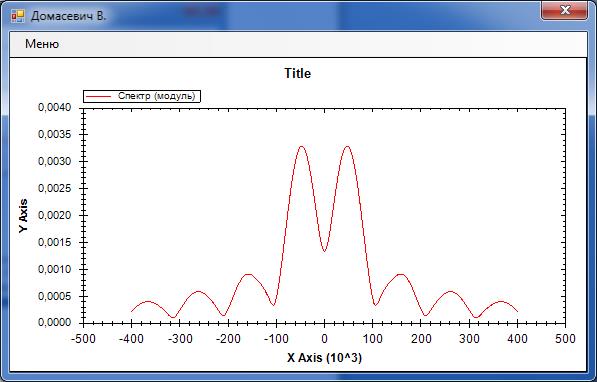The width and height of the screenshot is (597, 382).
Task: Click the 500 X-axis tick label
Action: click(x=565, y=339)
